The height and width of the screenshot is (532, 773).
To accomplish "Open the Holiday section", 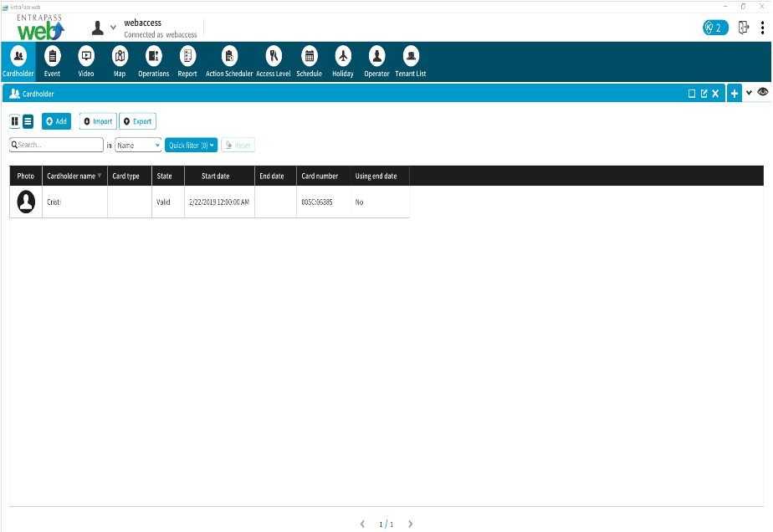I will (342, 62).
